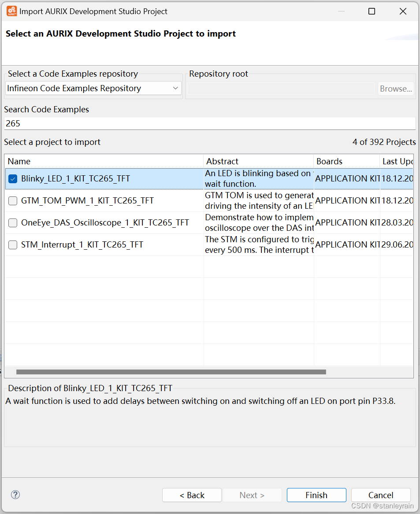Screen dimensions: 420x514
Task: Open the Code Examples repository dropdown
Action: (93, 88)
